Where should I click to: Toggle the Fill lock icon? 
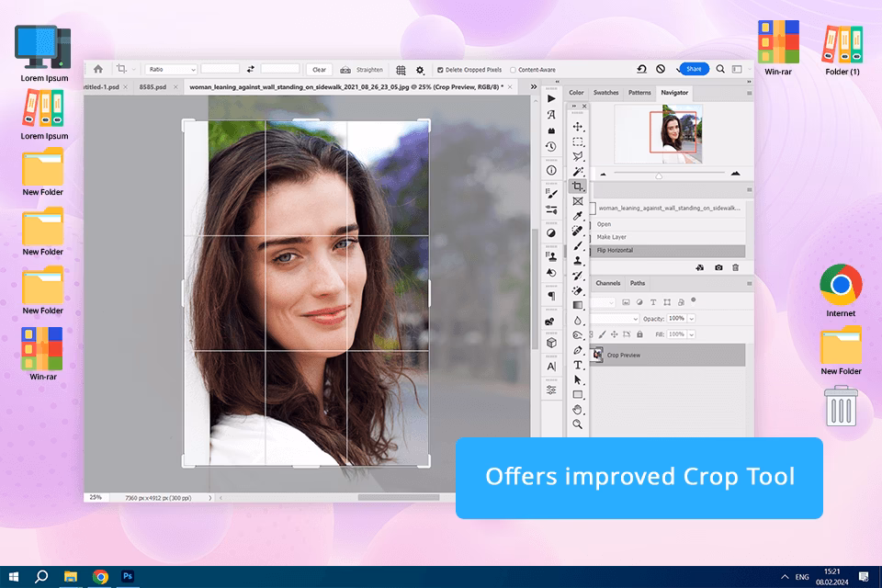tap(639, 334)
